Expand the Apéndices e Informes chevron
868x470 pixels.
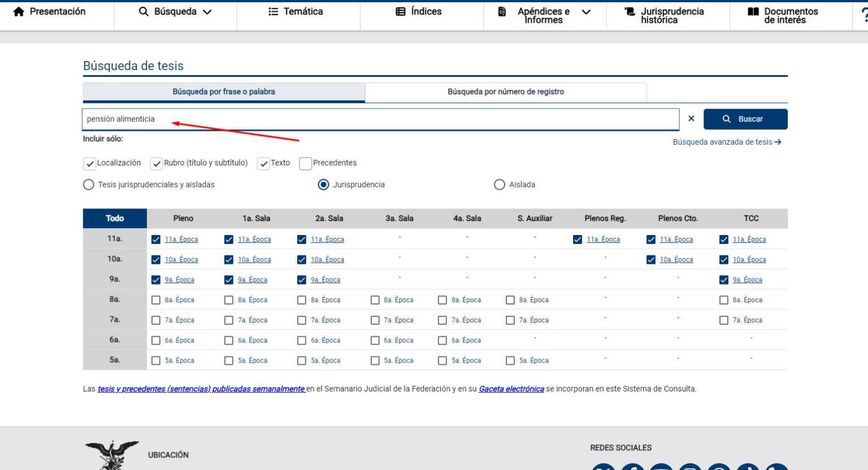click(x=586, y=12)
